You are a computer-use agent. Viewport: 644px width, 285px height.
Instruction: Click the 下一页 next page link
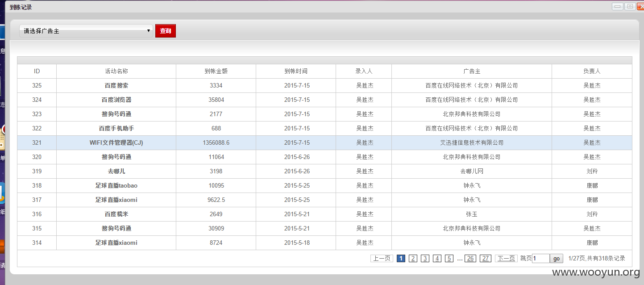506,258
